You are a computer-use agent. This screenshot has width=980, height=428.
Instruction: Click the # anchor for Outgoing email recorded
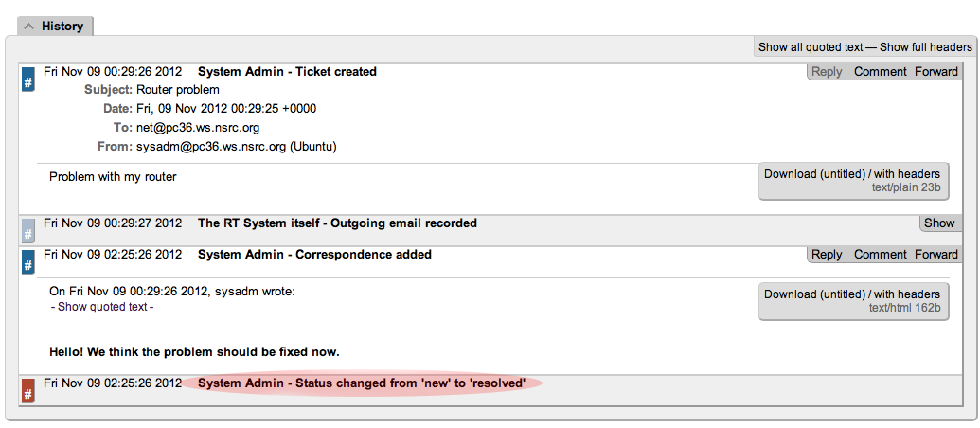[28, 230]
